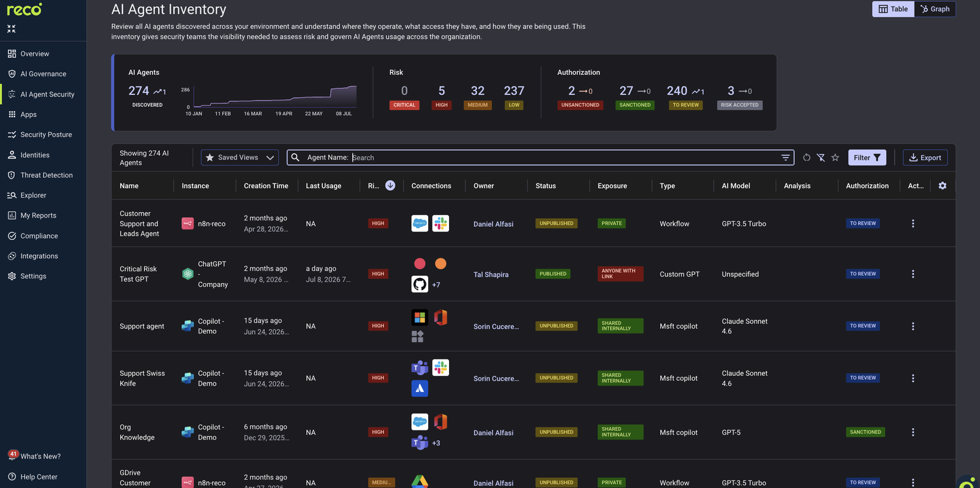
Task: Click PUBLISHED status badge
Action: tap(553, 274)
